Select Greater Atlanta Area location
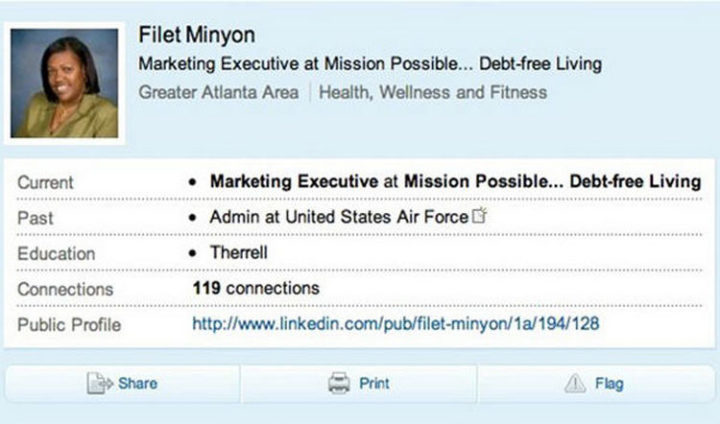Screen dimensions: 720x424 coord(219,93)
